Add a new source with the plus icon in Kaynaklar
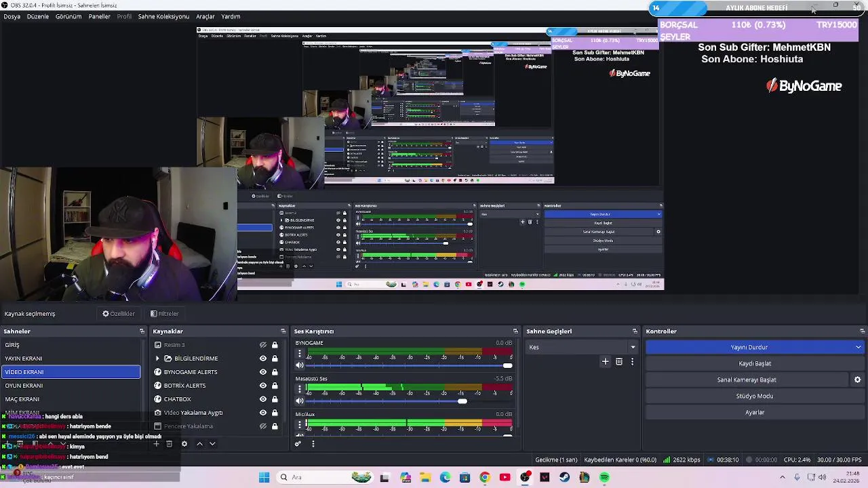Screen dimensions: 868x488 [156, 444]
